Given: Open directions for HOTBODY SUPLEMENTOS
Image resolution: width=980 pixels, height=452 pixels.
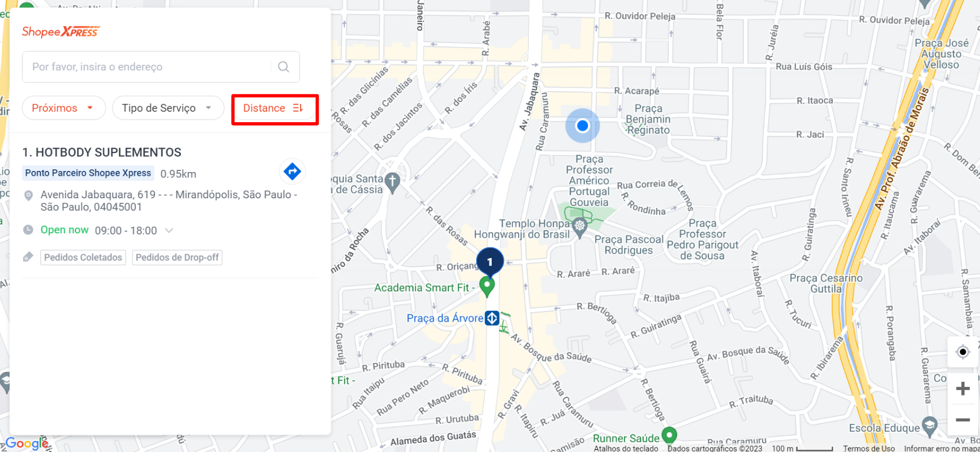Looking at the screenshot, I should (292, 171).
